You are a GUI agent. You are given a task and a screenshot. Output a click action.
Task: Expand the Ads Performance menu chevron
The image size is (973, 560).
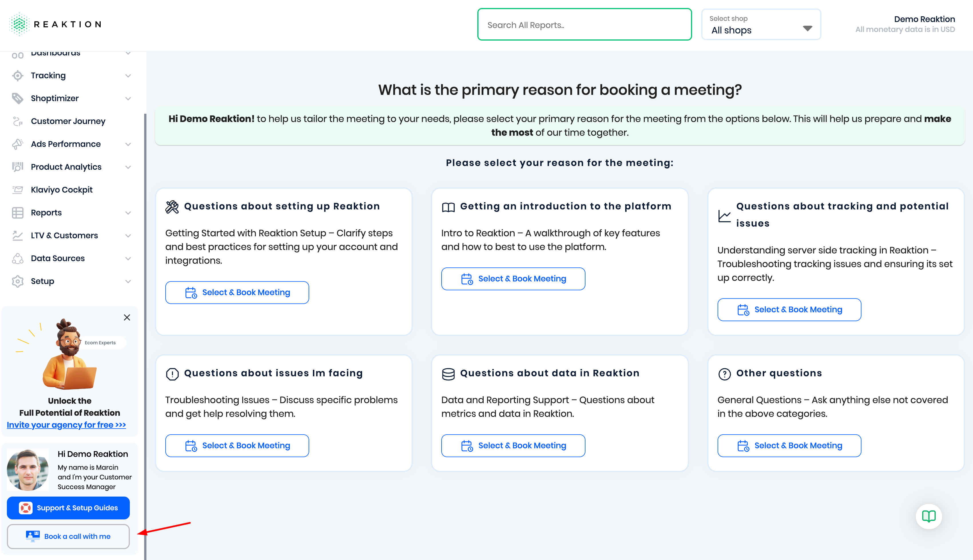(x=128, y=144)
